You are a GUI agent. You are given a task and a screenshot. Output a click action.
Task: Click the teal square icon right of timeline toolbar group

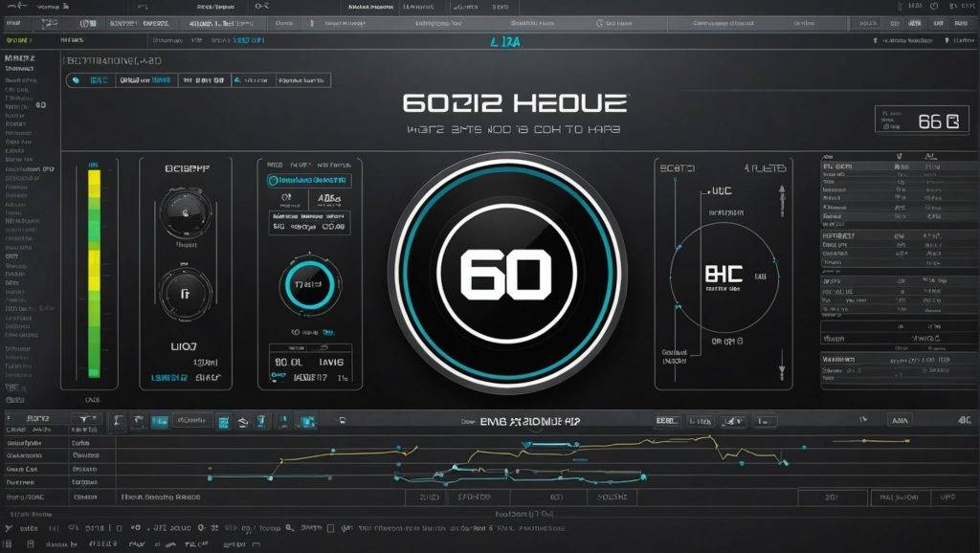point(308,420)
